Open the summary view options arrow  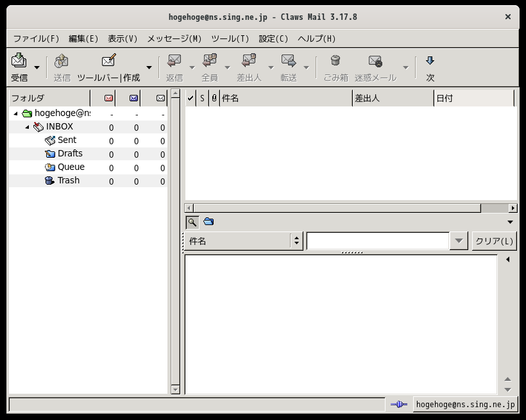pyautogui.click(x=510, y=222)
